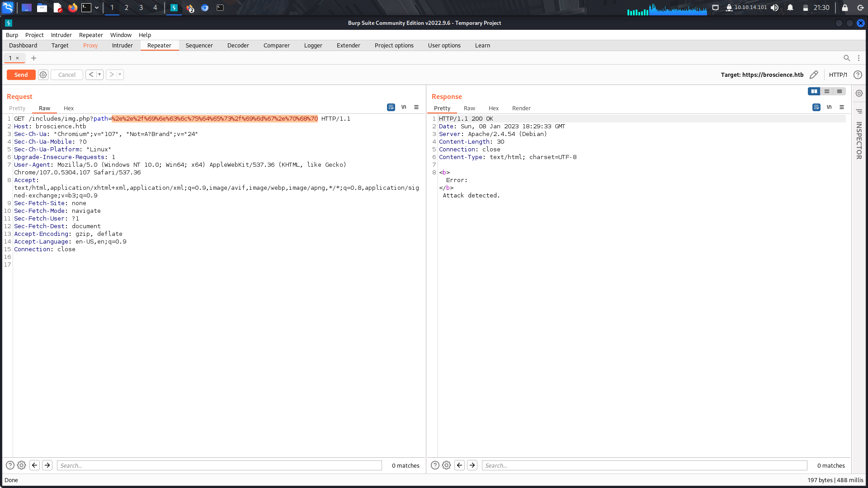Switch to stacked request/response layout view
The width and height of the screenshot is (868, 488).
pos(826,91)
